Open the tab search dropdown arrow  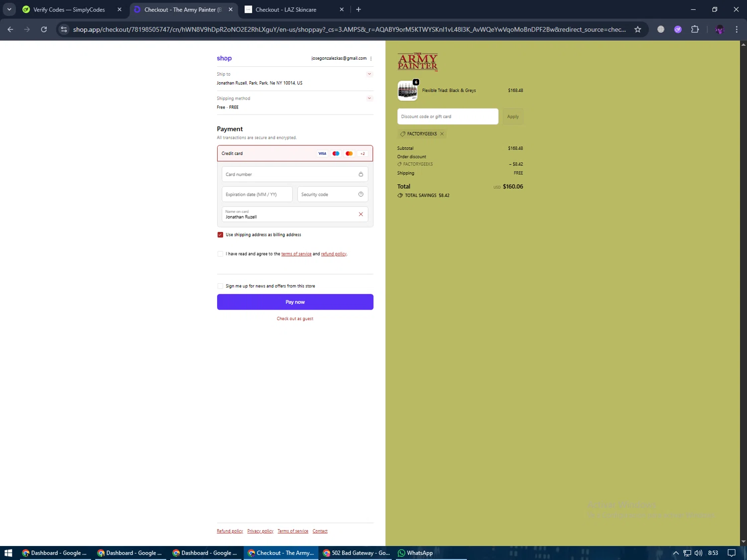point(9,9)
